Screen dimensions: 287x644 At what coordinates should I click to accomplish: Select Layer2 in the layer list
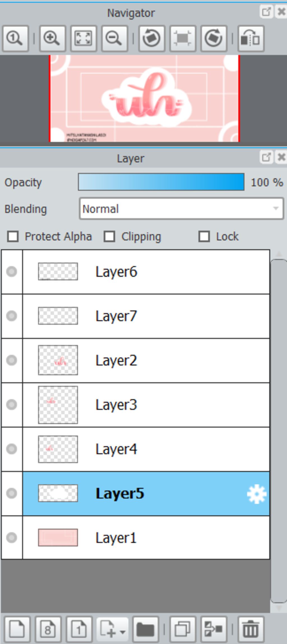(146, 361)
